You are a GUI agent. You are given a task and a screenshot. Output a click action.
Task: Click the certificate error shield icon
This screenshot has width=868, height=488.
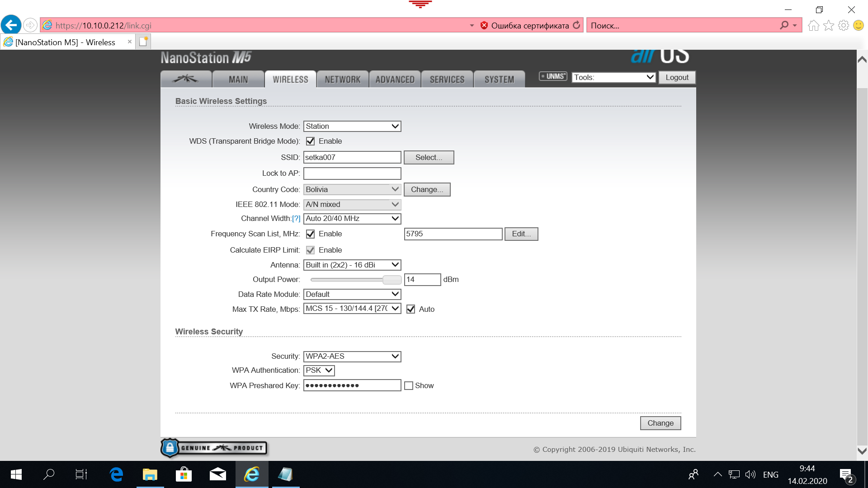(484, 25)
